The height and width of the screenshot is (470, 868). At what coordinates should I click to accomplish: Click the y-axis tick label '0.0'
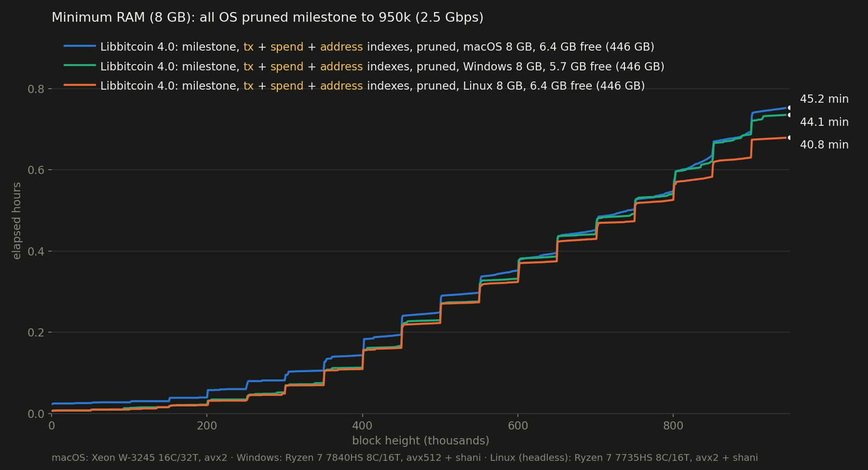pyautogui.click(x=36, y=414)
